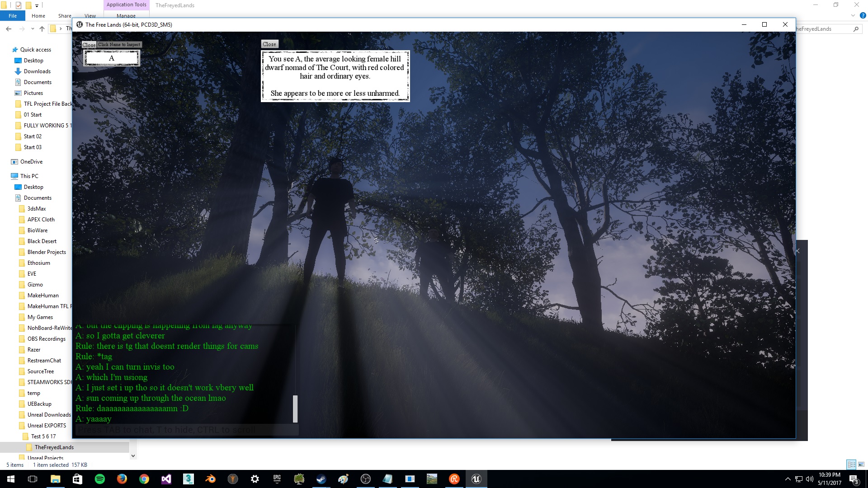This screenshot has height=488, width=868.
Task: Open the File tab in Explorer
Action: click(13, 16)
